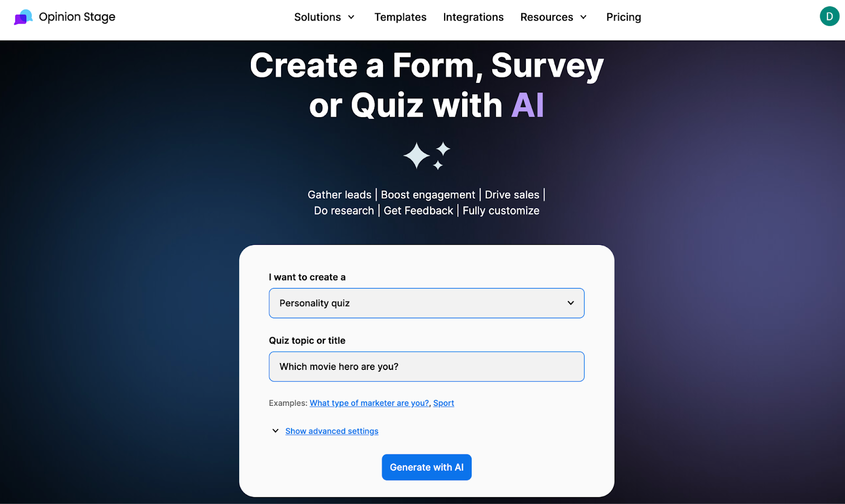Open Templates from the navigation bar

tap(400, 17)
